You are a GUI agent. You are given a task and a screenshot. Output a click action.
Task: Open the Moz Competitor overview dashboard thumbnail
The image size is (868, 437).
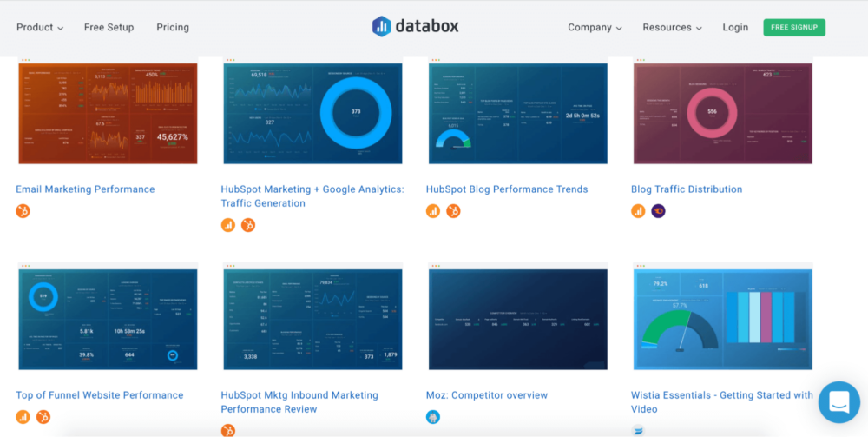coord(518,319)
